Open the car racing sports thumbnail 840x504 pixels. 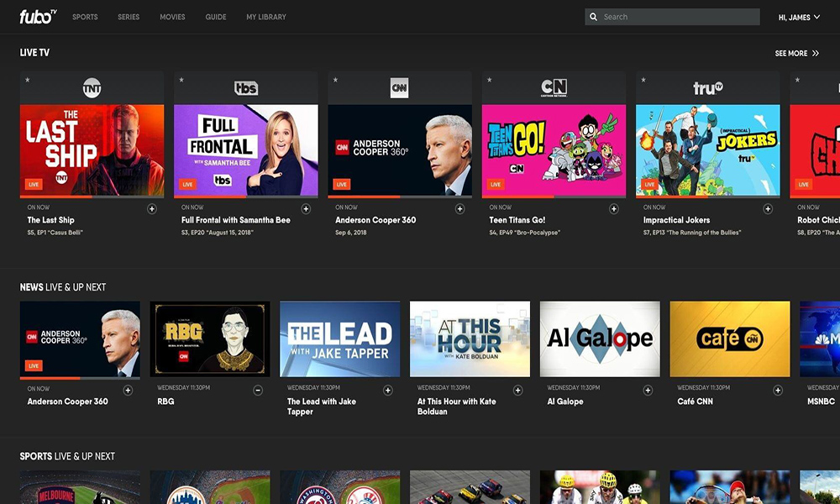pos(470,487)
